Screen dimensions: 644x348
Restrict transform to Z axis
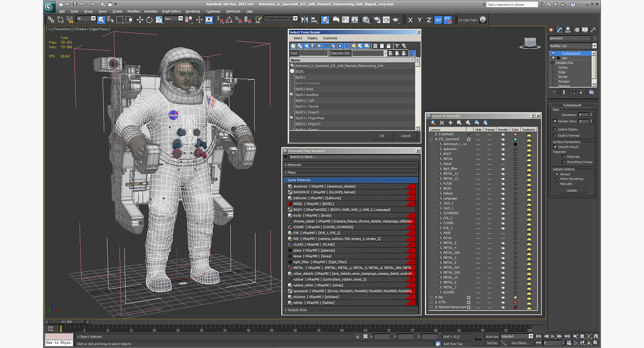tap(429, 20)
